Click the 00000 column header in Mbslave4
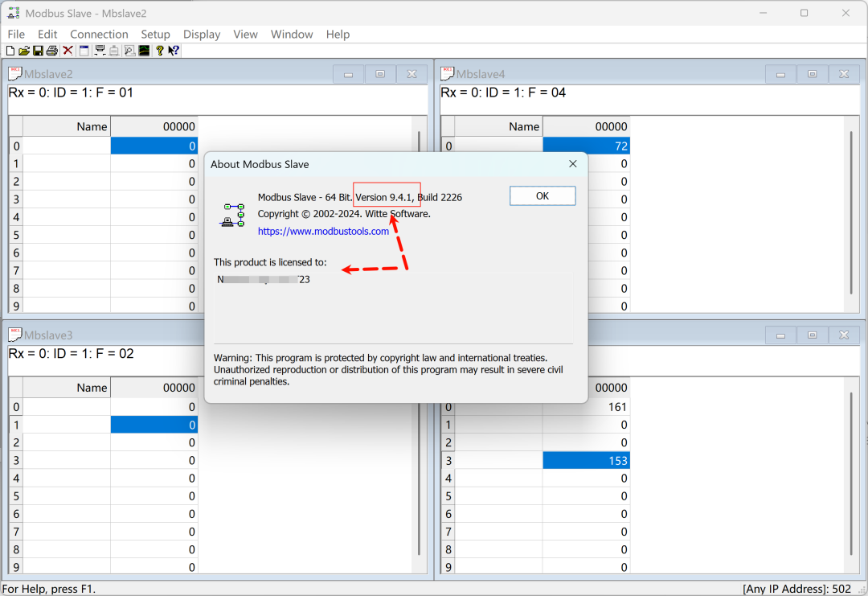The width and height of the screenshot is (868, 596). [586, 126]
